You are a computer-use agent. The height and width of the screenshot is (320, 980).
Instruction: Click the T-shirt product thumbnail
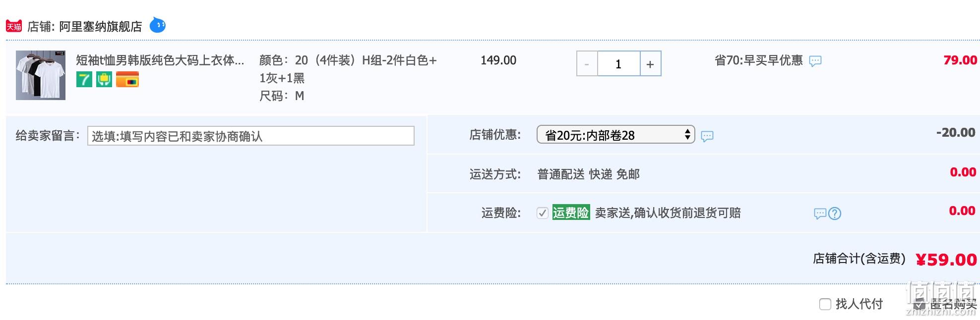[x=41, y=75]
